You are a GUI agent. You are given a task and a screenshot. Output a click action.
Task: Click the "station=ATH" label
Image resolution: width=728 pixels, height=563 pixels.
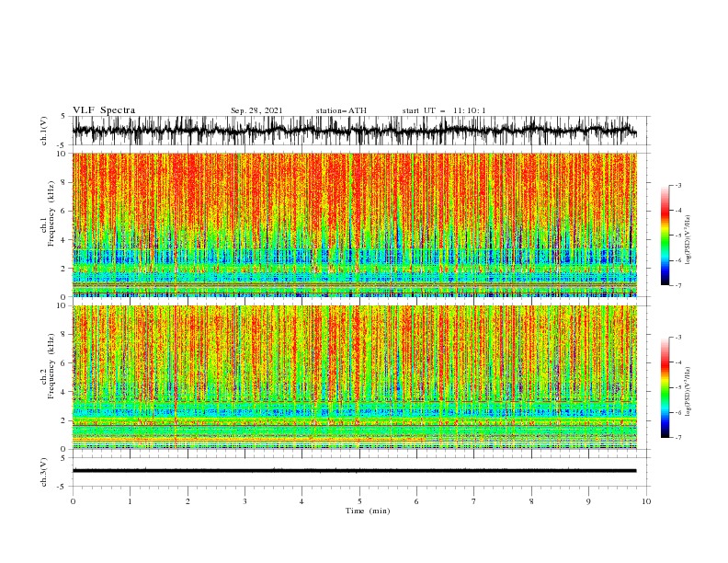(x=341, y=110)
